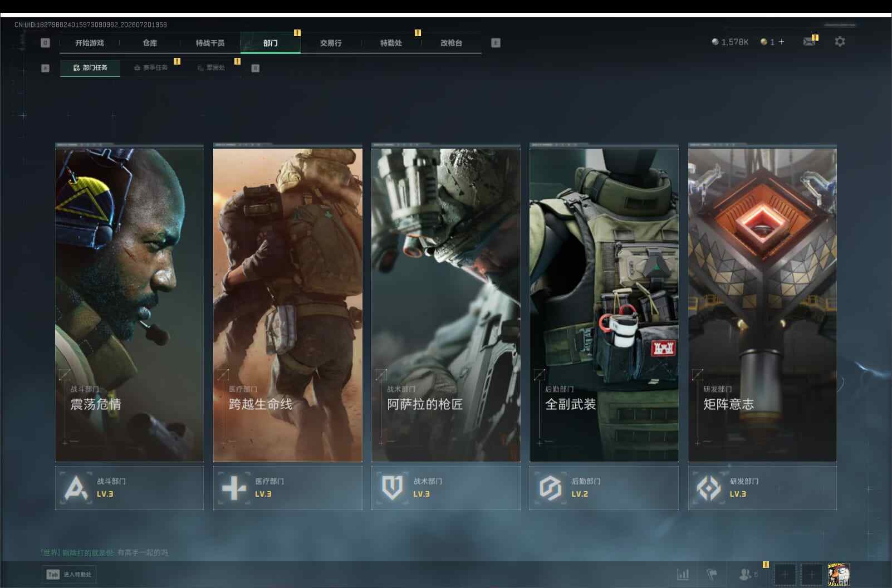Screen dimensions: 892x588
Task: Open the 改枪台 tab
Action: tap(451, 43)
